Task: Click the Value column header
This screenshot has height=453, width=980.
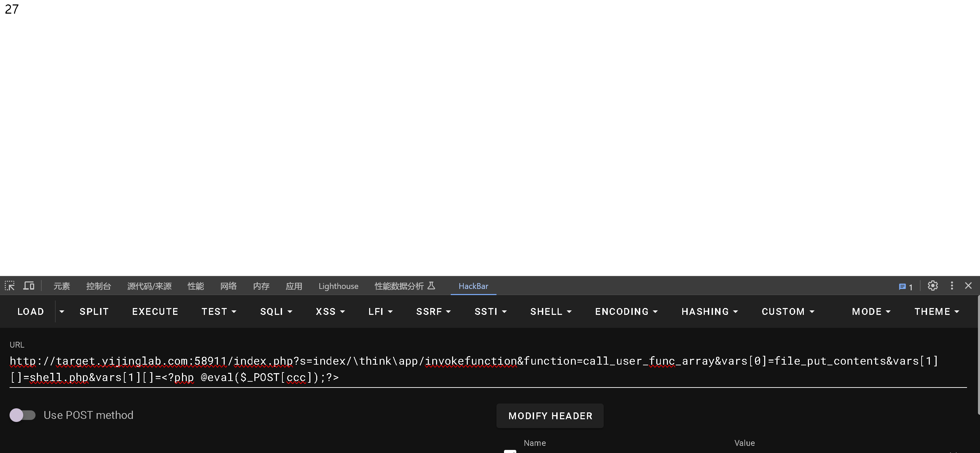Action: tap(744, 443)
